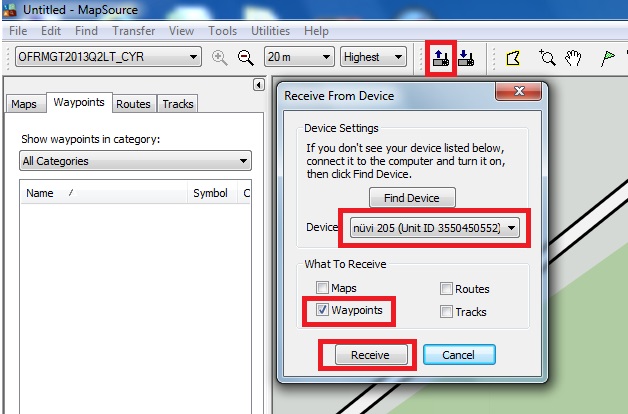Click the MapSource application icon in title bar
Screen dimensions: 628x414
point(9,10)
